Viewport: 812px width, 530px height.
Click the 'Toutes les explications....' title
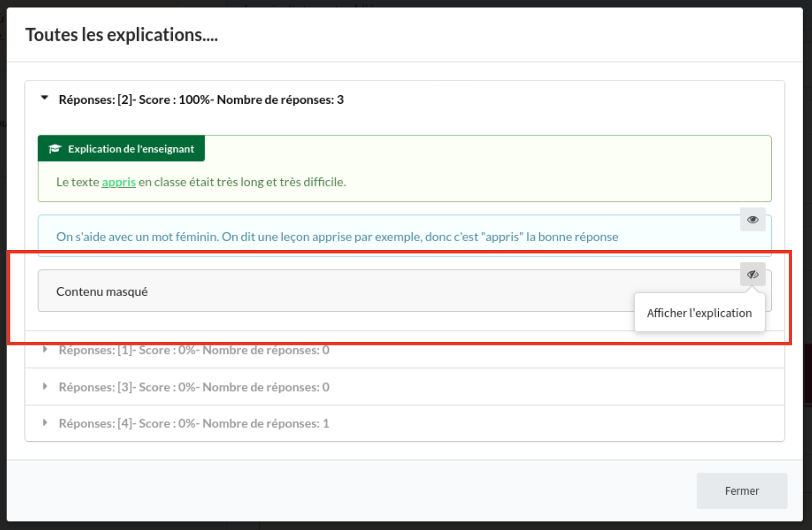coord(122,35)
